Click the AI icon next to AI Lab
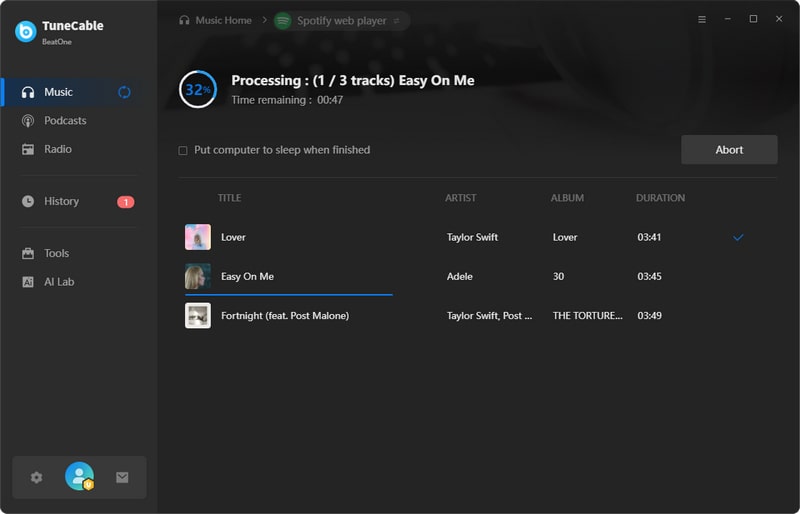 pos(28,282)
